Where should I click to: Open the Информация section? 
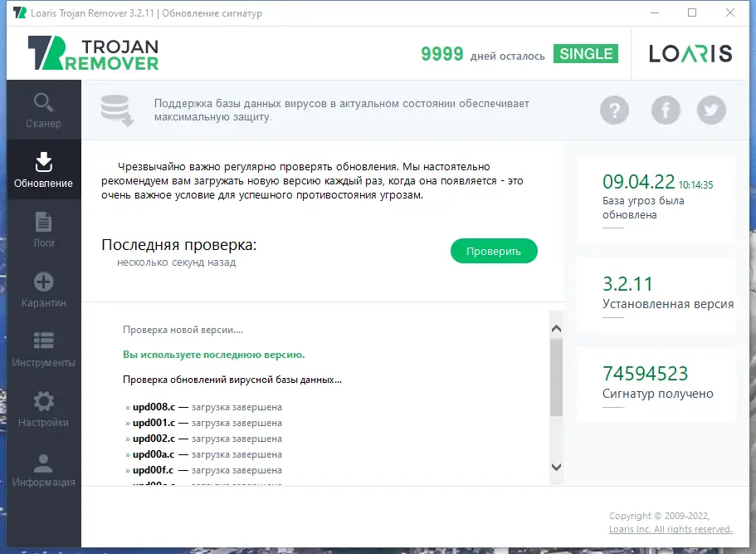click(x=44, y=468)
